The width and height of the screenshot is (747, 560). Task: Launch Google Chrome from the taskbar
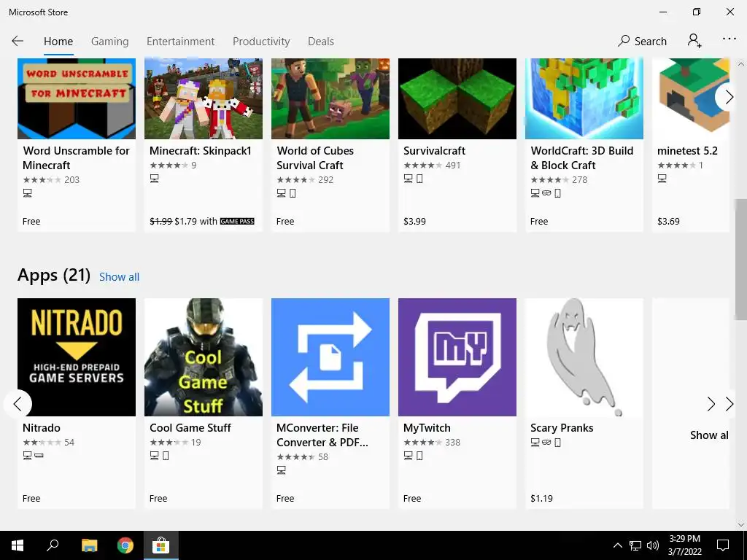pos(125,545)
